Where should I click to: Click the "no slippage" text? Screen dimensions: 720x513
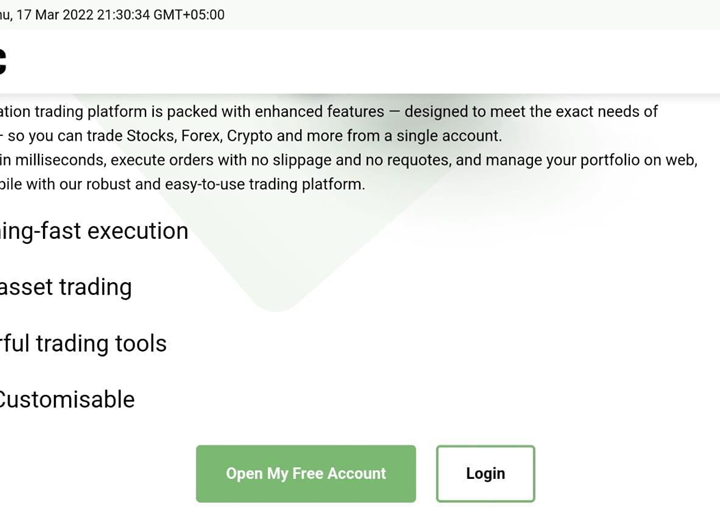tap(302, 160)
